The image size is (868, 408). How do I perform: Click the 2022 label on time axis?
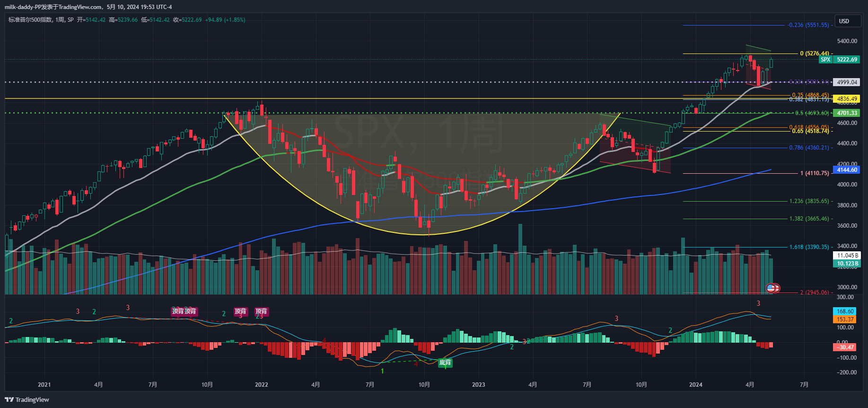(261, 384)
